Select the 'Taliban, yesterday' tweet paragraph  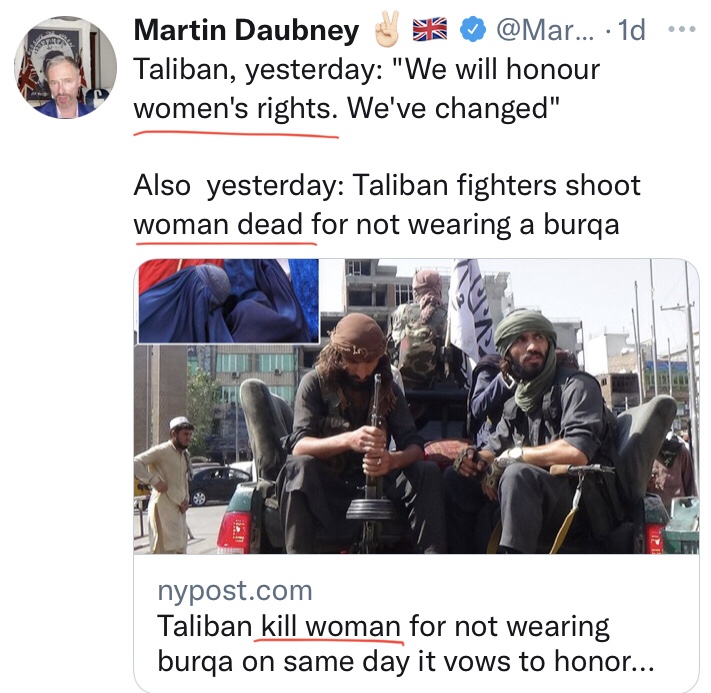366,89
